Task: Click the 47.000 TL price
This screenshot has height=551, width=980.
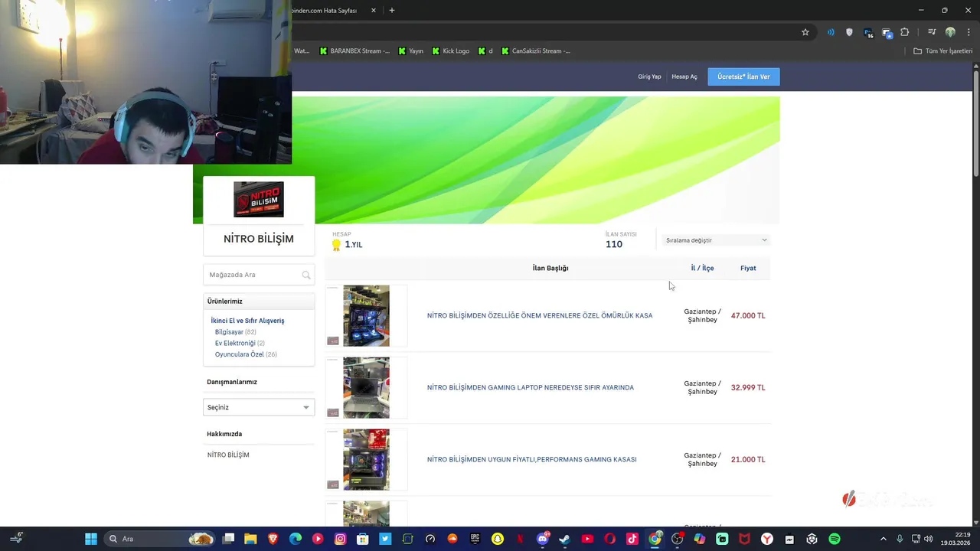Action: coord(748,315)
